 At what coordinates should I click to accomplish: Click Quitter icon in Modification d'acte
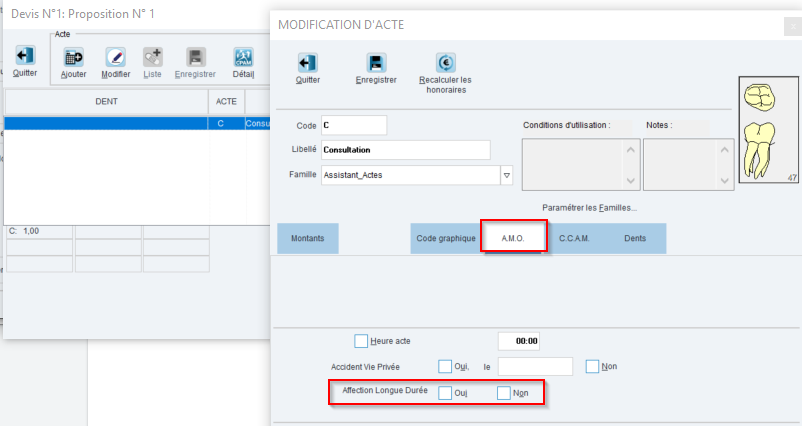pos(307,63)
